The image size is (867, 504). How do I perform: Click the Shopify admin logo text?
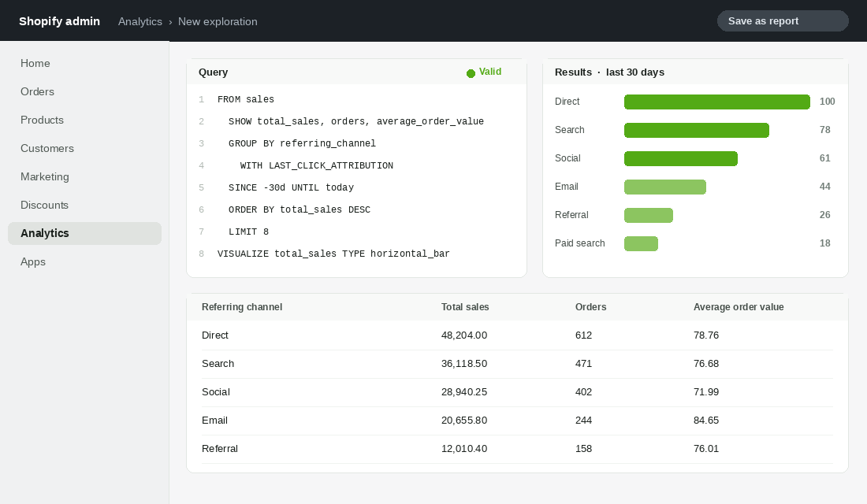[x=59, y=21]
